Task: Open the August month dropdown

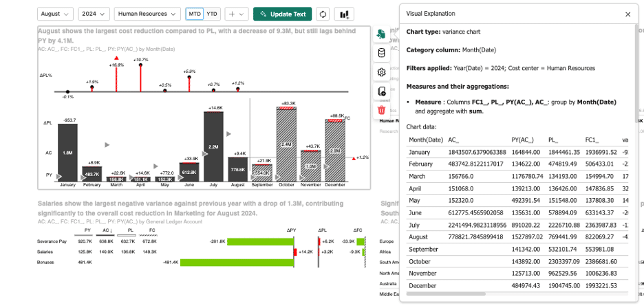Action: (55, 14)
